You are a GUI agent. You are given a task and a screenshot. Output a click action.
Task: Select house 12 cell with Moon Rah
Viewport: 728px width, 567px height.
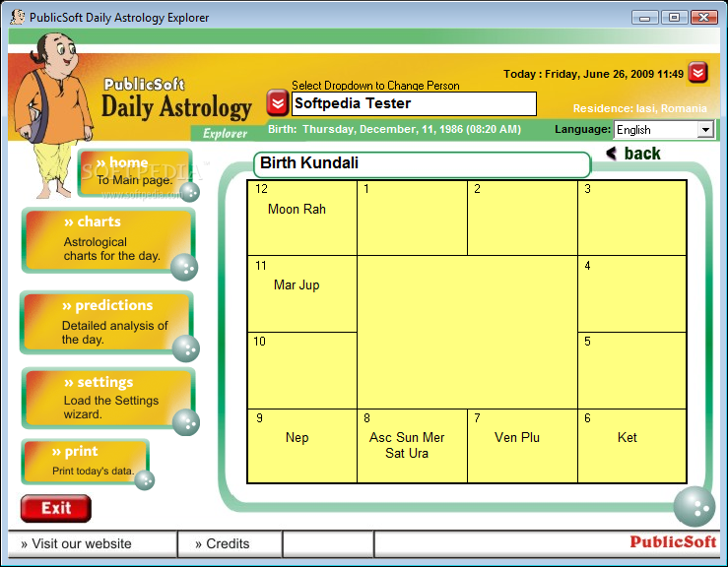pos(302,218)
